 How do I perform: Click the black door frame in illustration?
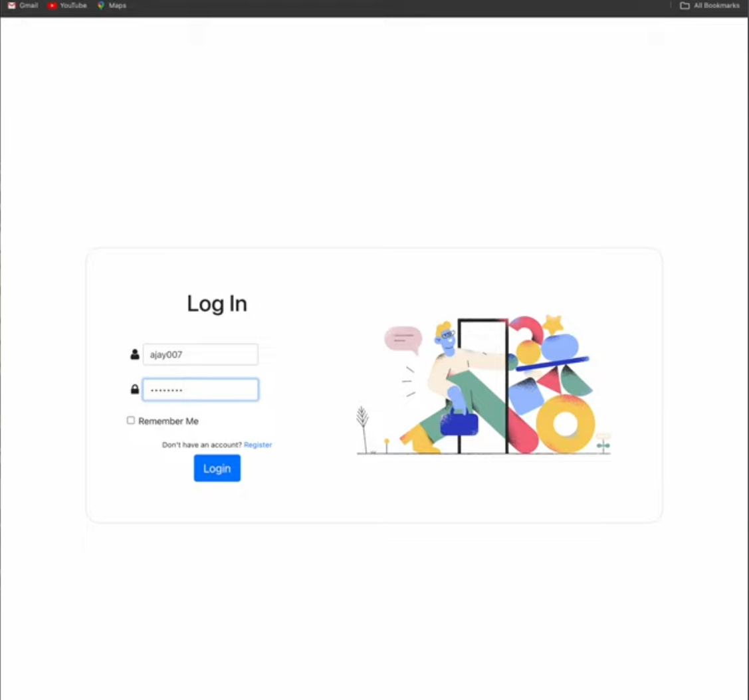483,386
